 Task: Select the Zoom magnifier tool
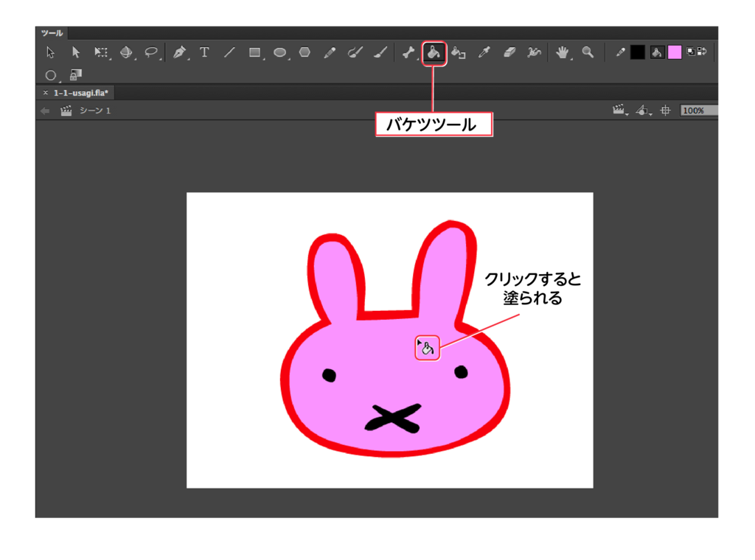[588, 52]
